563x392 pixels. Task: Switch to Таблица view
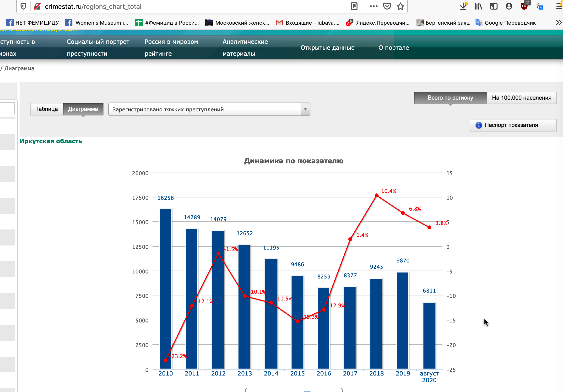tap(47, 109)
